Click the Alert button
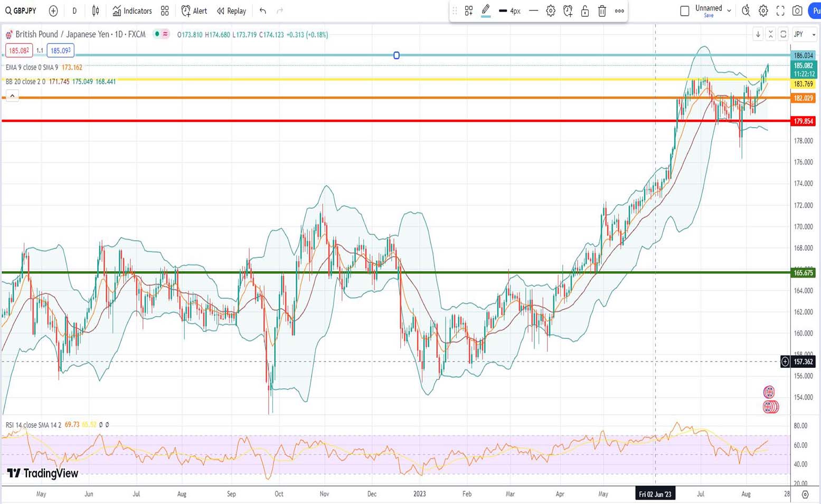821x504 pixels. pos(194,11)
